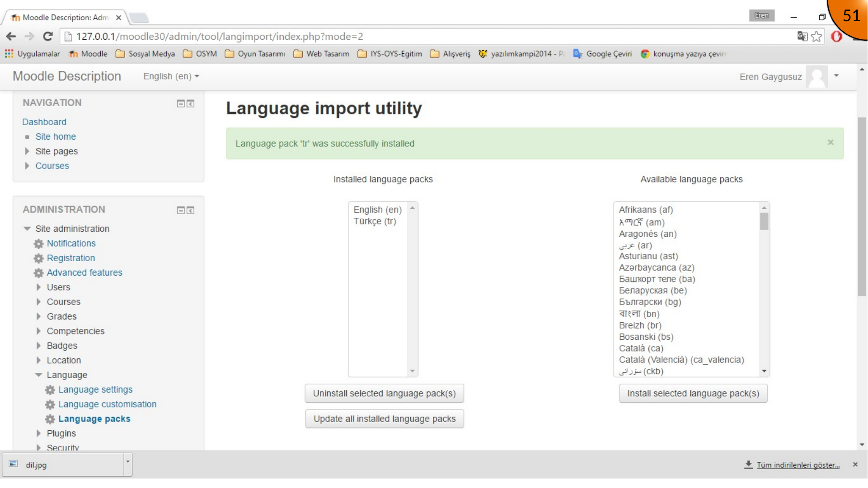868x488 pixels.
Task: Click the available packs list down arrow
Action: pyautogui.click(x=764, y=371)
